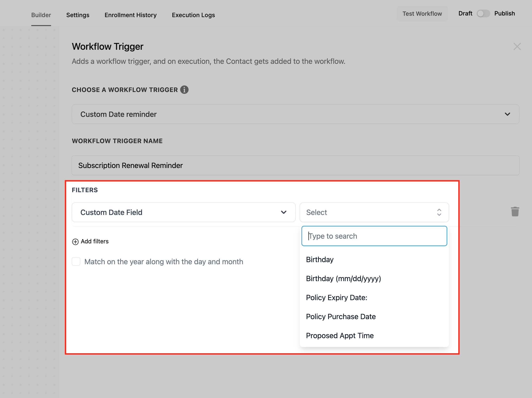
Task: Click the Workflow Trigger Name input
Action: point(295,165)
